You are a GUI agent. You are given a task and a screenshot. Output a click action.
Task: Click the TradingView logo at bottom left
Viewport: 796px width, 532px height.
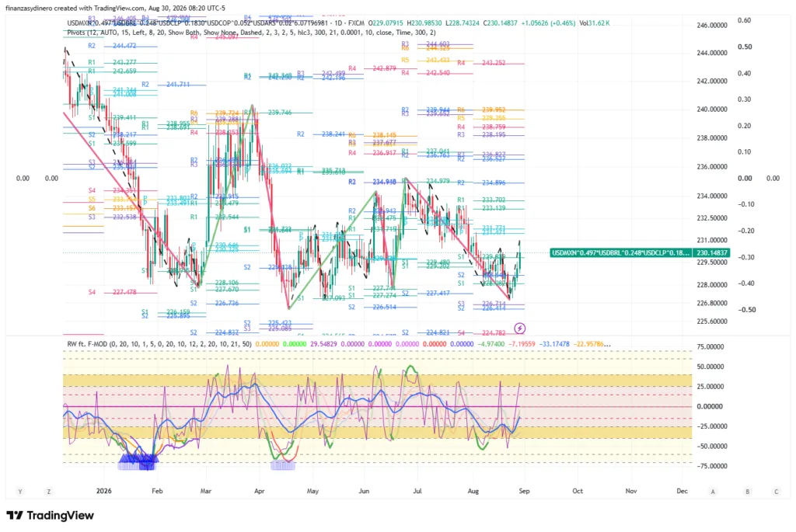point(51,515)
